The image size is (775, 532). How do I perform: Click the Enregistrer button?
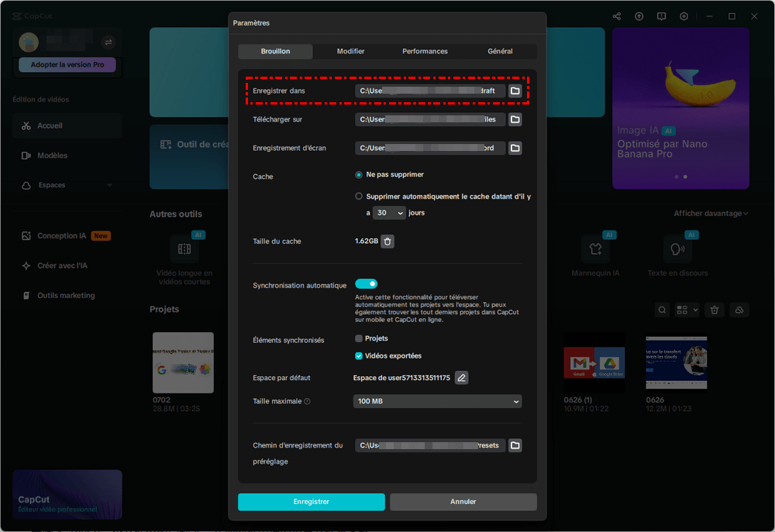pyautogui.click(x=311, y=502)
